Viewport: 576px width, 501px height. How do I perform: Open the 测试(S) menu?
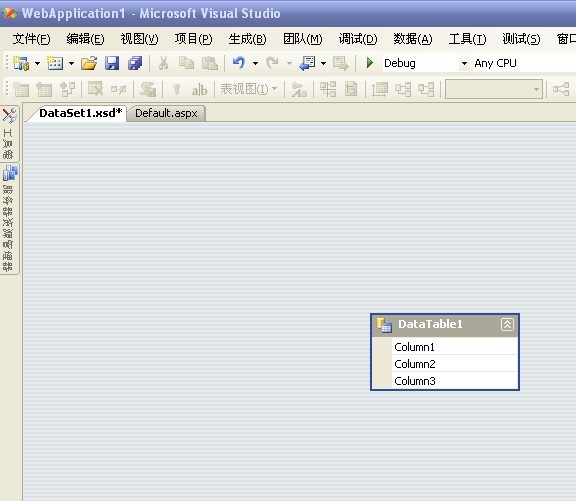pyautogui.click(x=521, y=39)
